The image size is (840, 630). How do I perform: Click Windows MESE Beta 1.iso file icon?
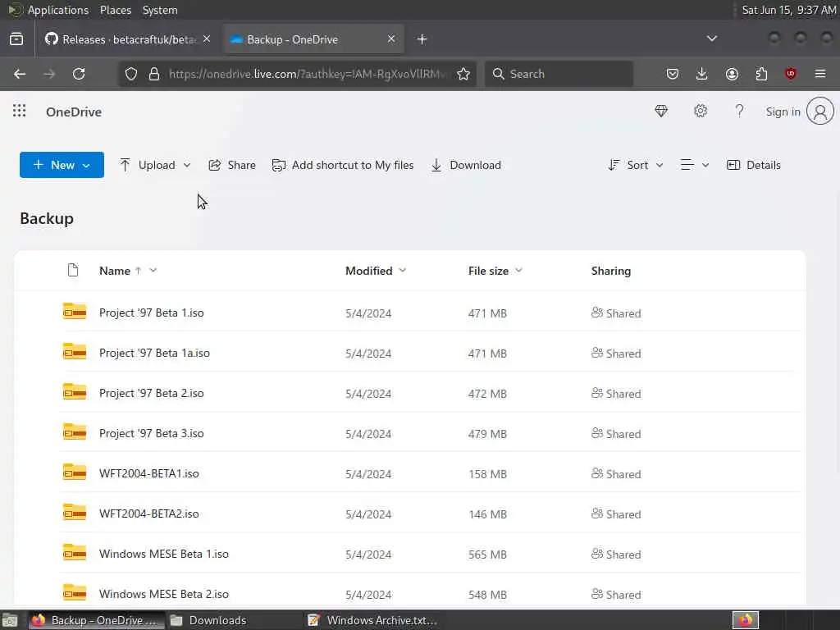coord(75,552)
